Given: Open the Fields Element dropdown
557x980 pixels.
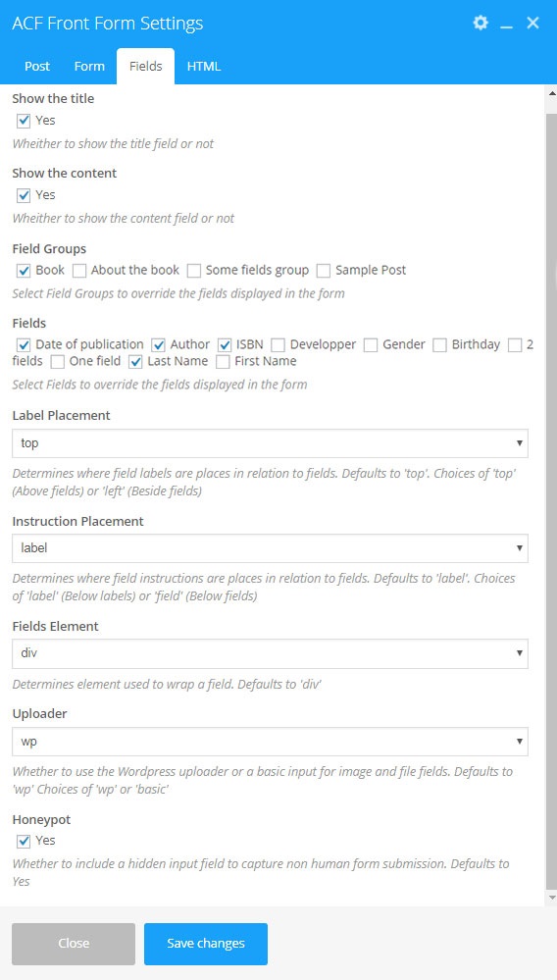Looking at the screenshot, I should 270,653.
